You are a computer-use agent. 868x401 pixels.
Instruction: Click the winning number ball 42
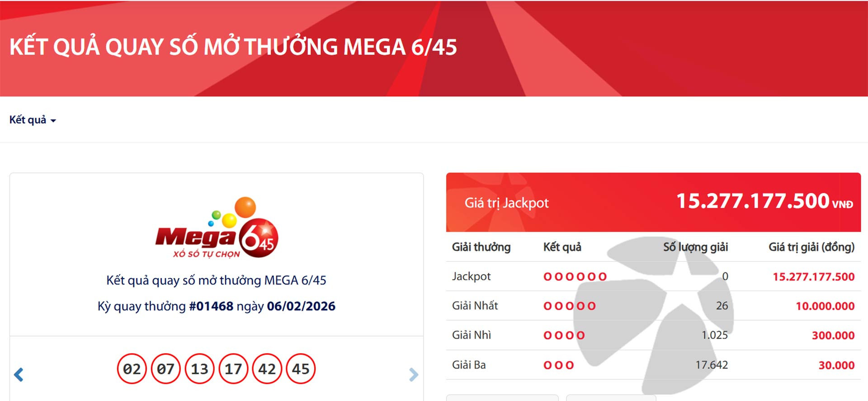point(267,368)
